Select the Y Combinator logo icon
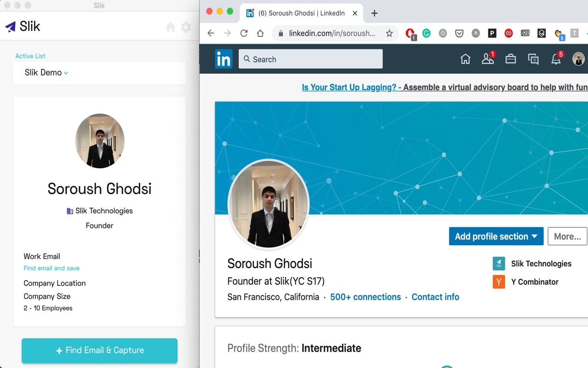This screenshot has height=368, width=588. click(x=499, y=282)
